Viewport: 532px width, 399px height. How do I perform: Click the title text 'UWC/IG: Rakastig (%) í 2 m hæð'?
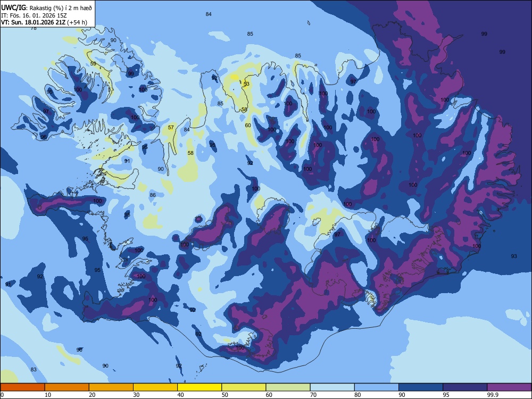[46, 7]
